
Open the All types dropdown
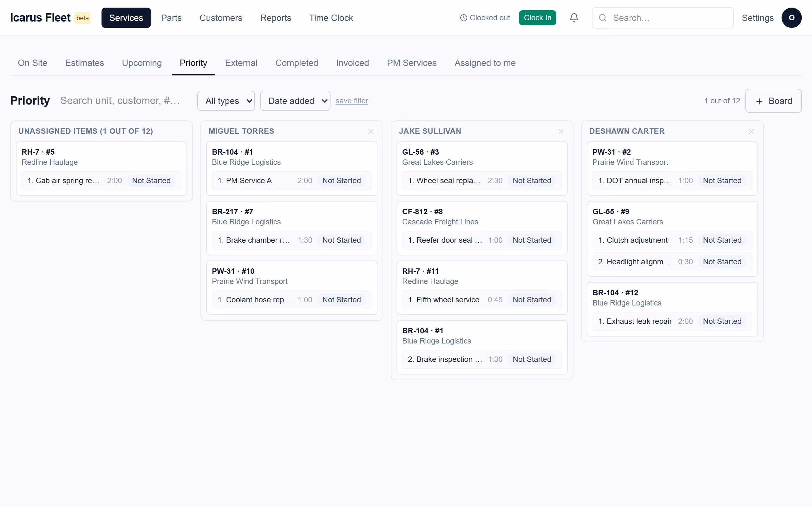(x=226, y=100)
